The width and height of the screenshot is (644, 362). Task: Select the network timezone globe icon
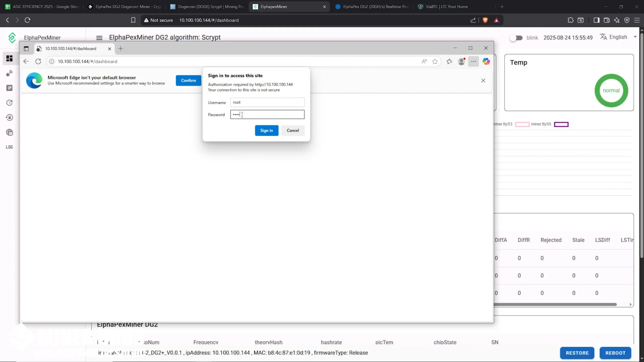coord(9,132)
